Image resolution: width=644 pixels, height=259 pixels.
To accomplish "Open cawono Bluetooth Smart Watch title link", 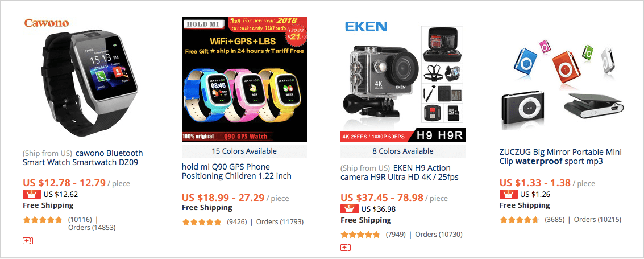I will click(x=83, y=158).
